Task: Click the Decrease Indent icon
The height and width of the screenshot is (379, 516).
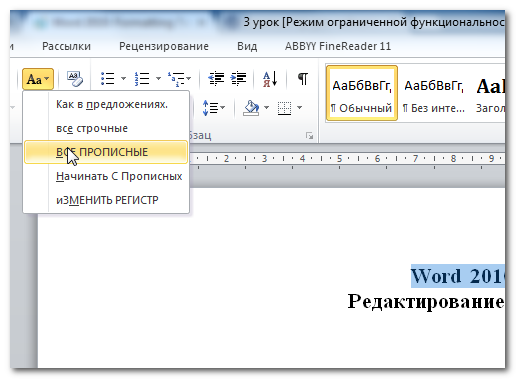Action: point(216,79)
